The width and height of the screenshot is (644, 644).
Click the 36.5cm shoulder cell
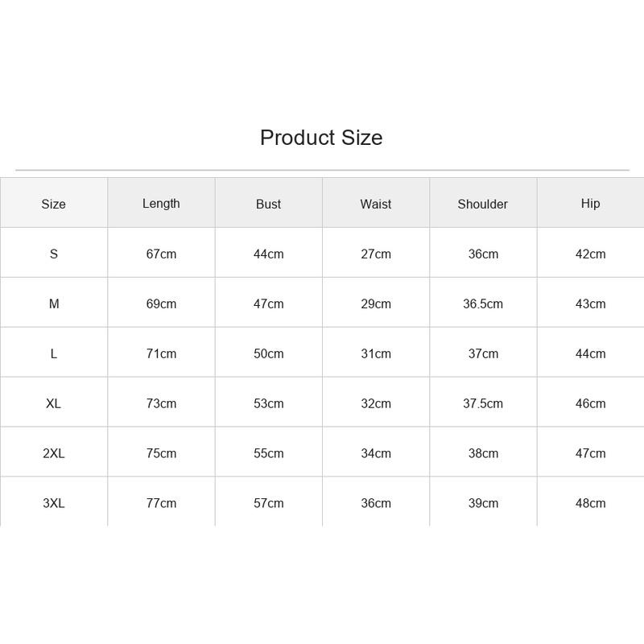tap(482, 304)
